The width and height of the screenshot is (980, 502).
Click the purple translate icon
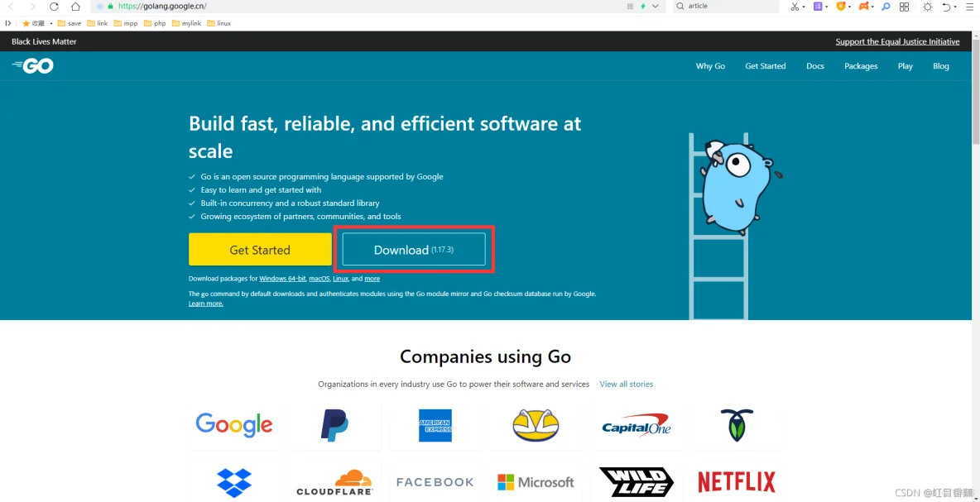click(818, 7)
